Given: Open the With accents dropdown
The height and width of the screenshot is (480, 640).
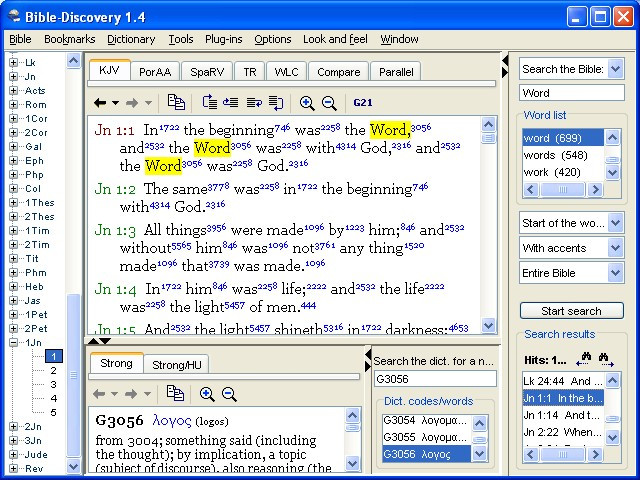Looking at the screenshot, I should 615,248.
